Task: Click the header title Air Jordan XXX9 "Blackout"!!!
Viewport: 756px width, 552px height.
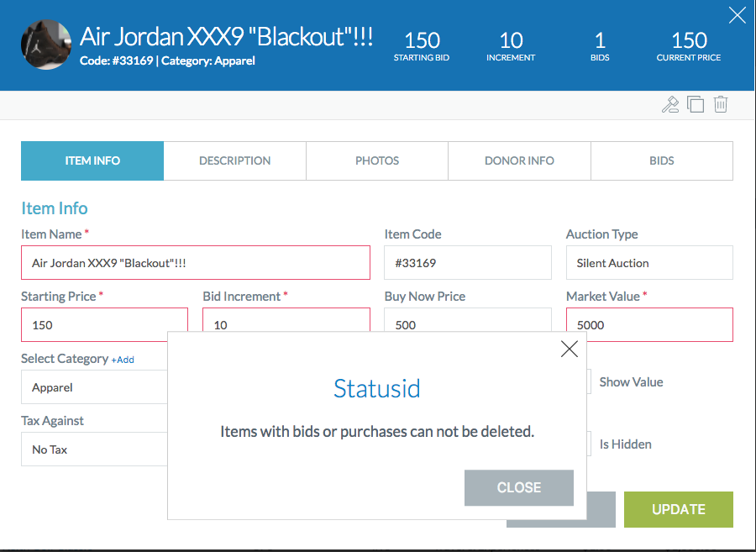Action: coord(226,36)
